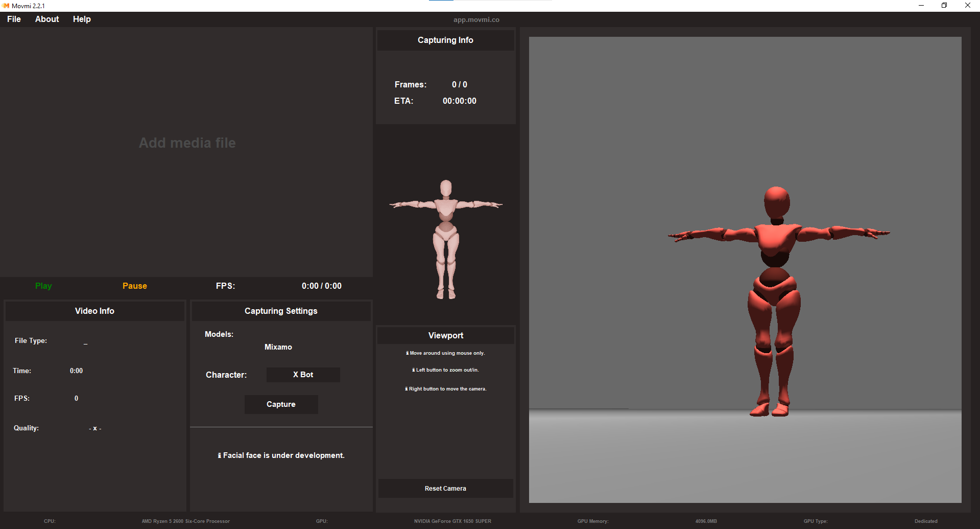The height and width of the screenshot is (529, 980).
Task: Click Reset Camera to recenter the viewport
Action: click(445, 488)
